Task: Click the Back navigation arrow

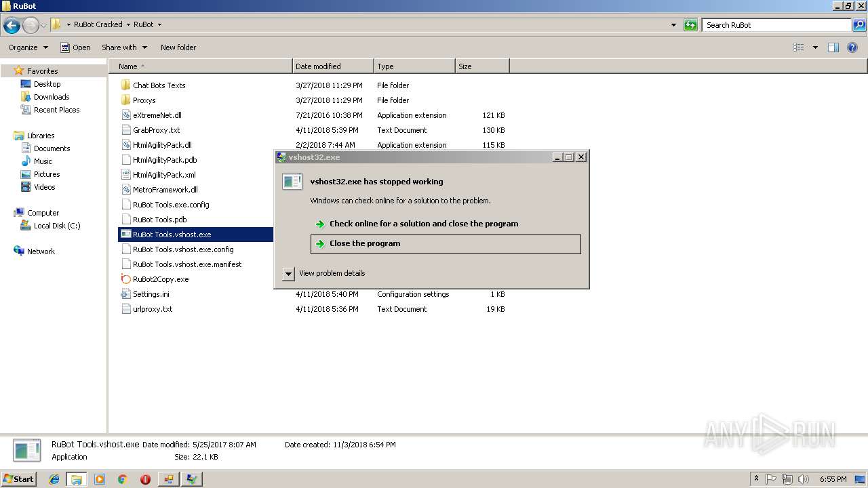Action: pos(12,25)
